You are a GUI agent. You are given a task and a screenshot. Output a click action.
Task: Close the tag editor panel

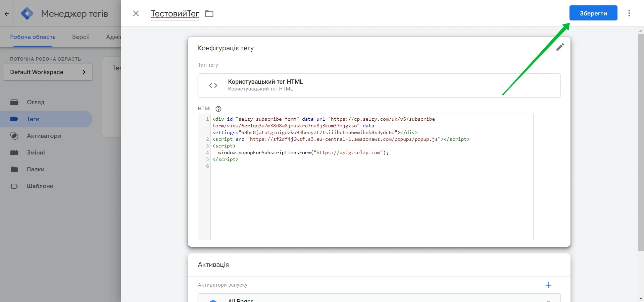(x=136, y=13)
